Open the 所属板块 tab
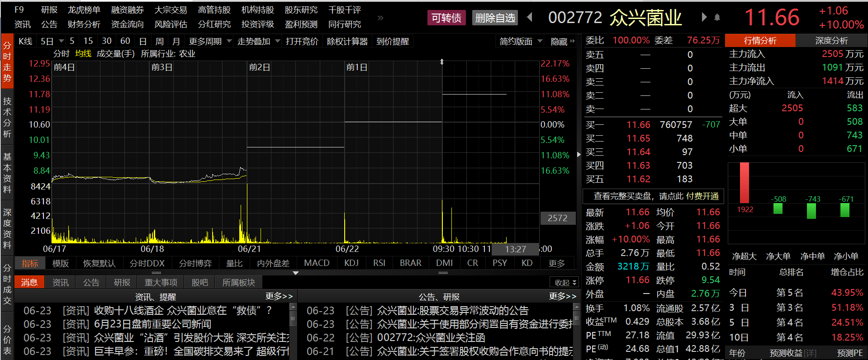The width and height of the screenshot is (868, 360). (238, 282)
